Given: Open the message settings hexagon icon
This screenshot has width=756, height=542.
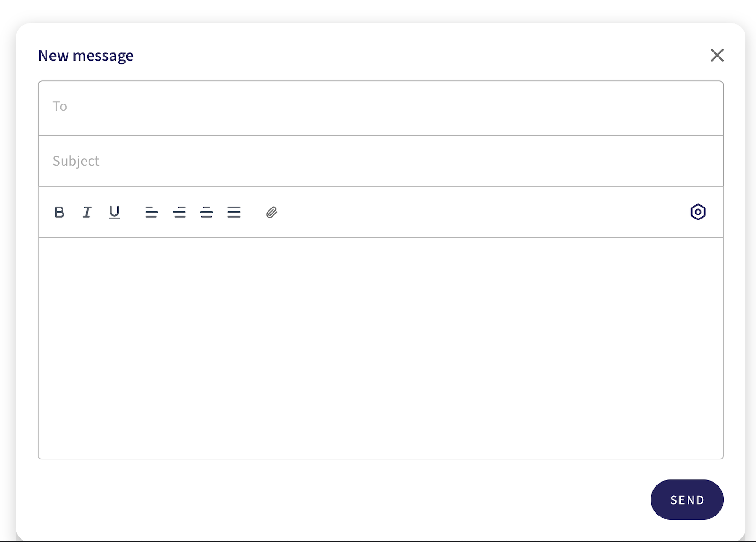Looking at the screenshot, I should click(698, 212).
